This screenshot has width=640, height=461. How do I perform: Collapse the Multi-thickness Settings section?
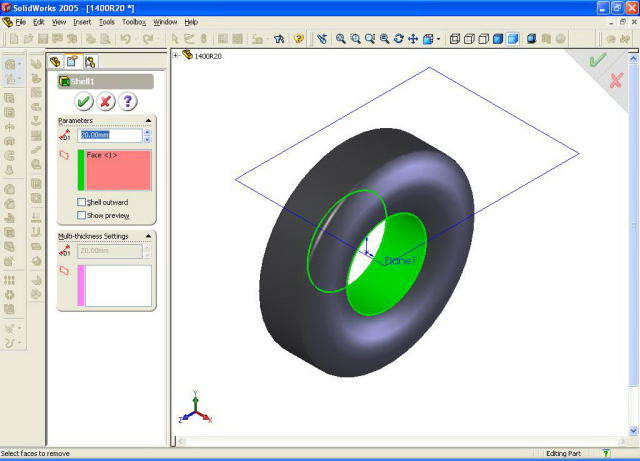coord(148,236)
